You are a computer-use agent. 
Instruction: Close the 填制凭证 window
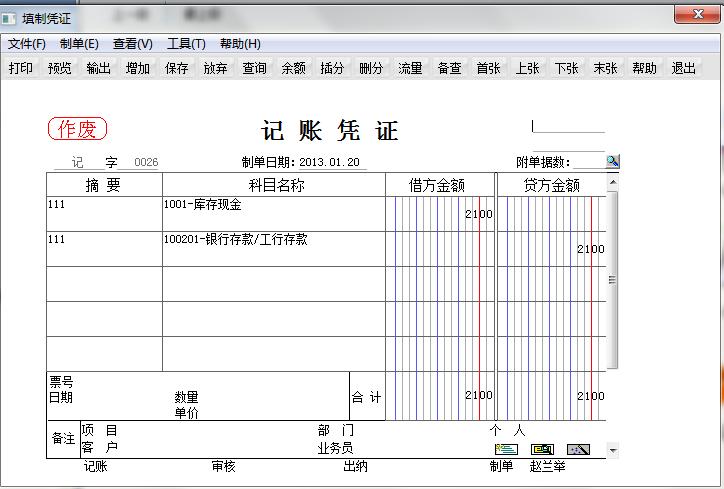696,14
